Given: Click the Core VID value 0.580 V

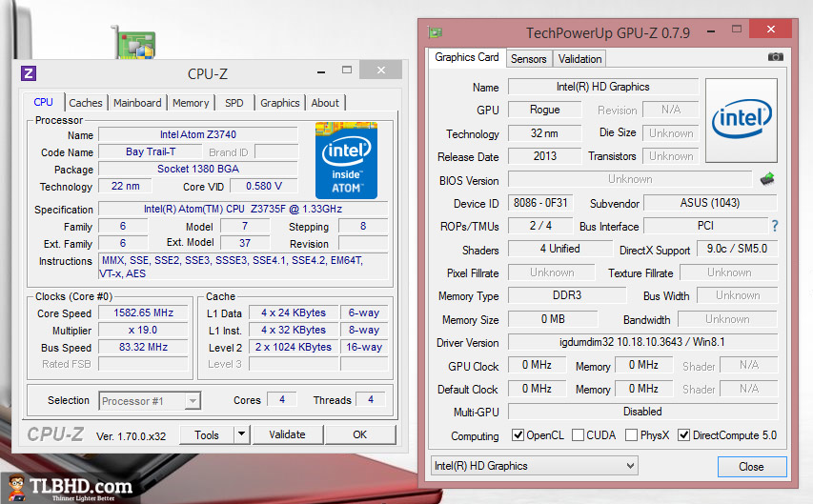Looking at the screenshot, I should click(264, 186).
